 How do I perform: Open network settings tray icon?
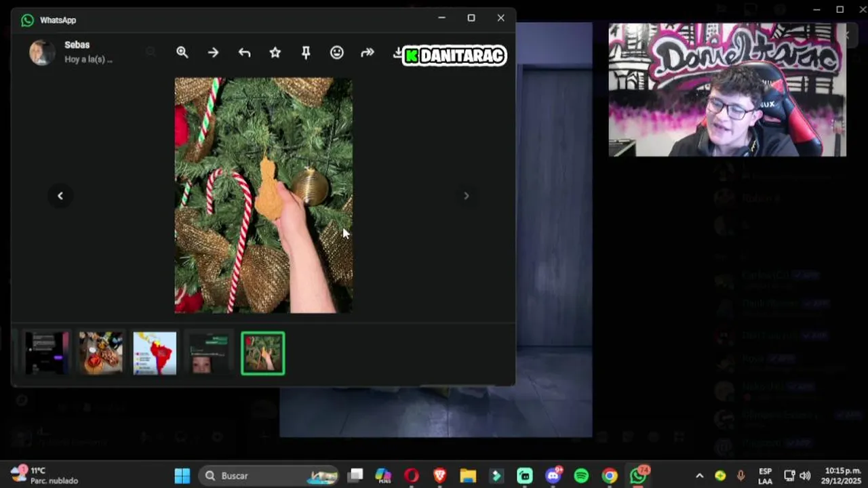click(789, 476)
